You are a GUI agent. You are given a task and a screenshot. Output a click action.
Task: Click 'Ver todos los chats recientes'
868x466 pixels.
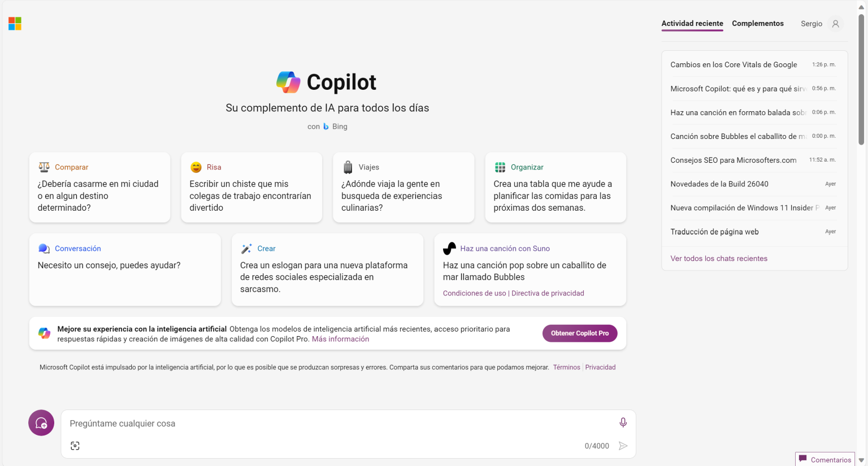click(719, 258)
